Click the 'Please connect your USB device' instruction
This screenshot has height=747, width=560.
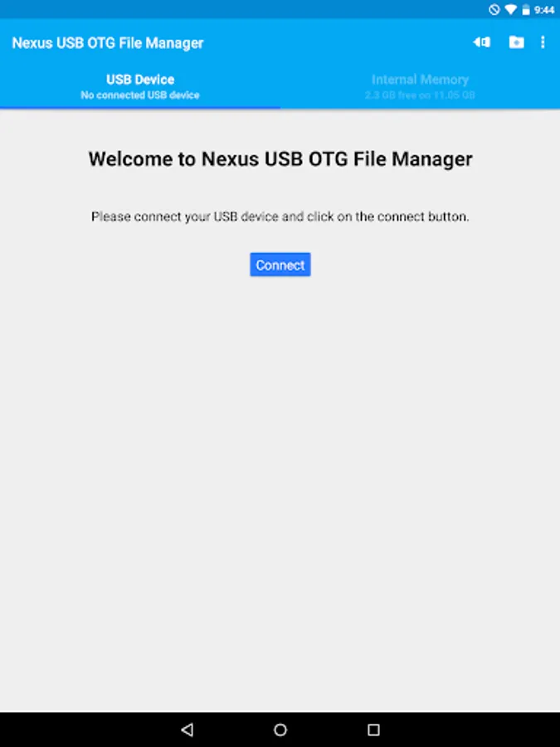(280, 217)
